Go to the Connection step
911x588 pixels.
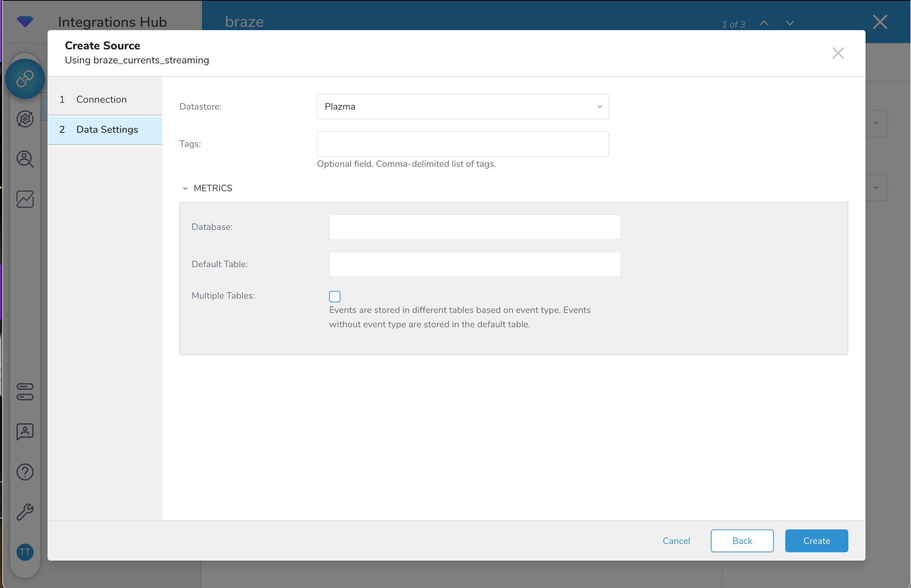tap(101, 99)
